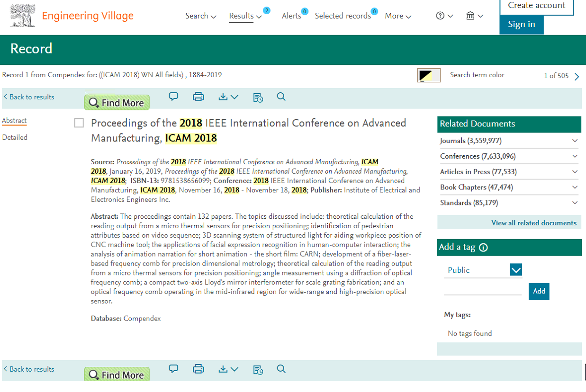Click the bottom magnifier search icon

point(281,369)
